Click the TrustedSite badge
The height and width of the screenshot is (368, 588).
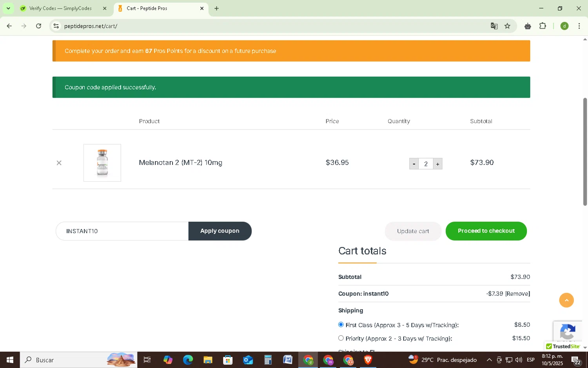[x=563, y=346]
